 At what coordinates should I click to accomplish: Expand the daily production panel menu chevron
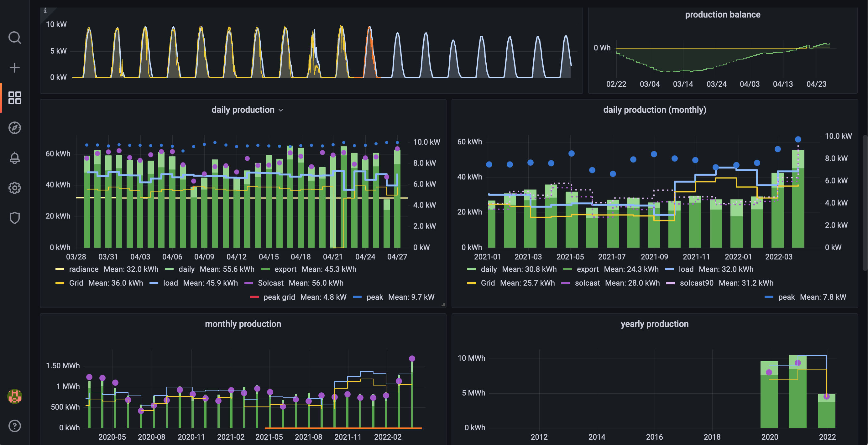pyautogui.click(x=281, y=110)
